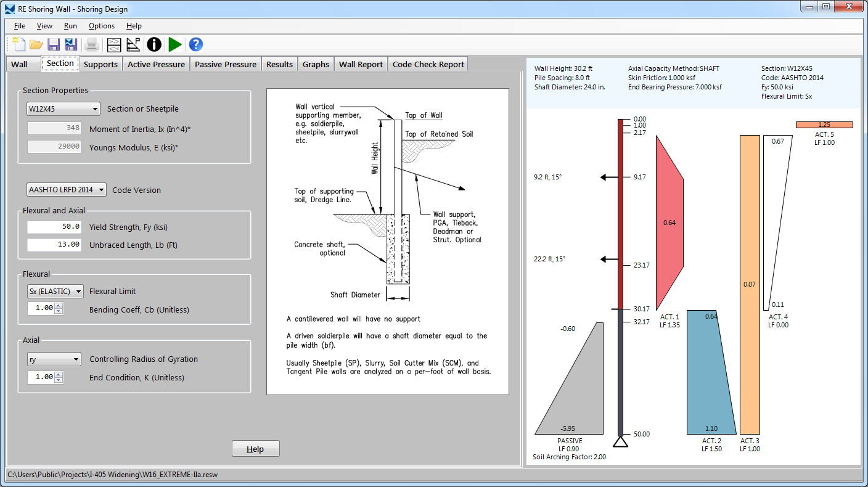Decrease the End Condition K spinner

click(x=59, y=380)
